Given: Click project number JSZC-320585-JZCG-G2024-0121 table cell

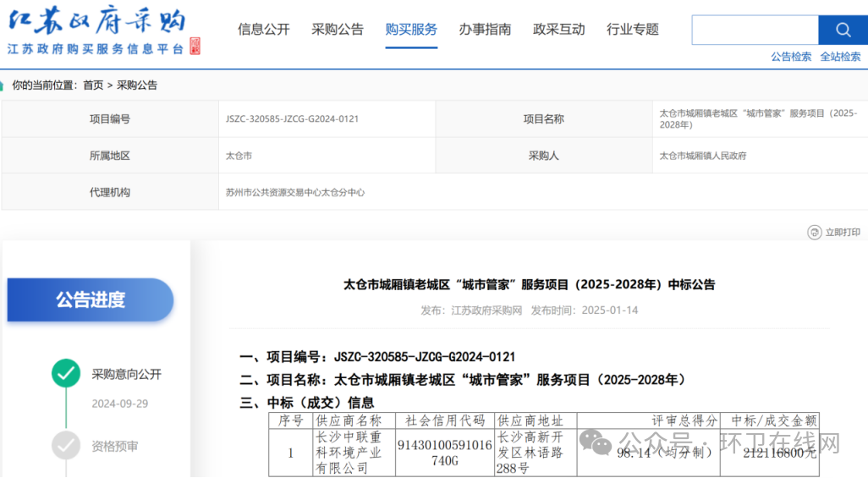Looking at the screenshot, I should point(327,119).
